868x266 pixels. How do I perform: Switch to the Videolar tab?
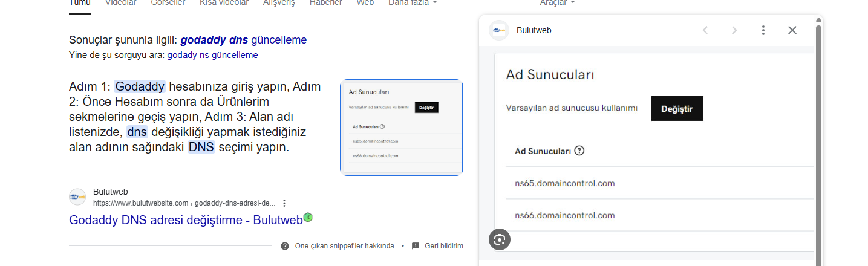point(121,3)
